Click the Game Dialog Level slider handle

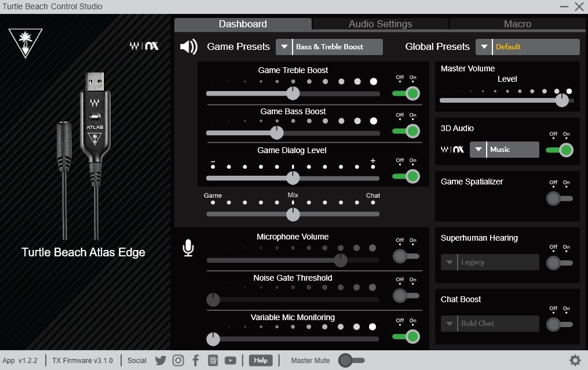[x=293, y=178]
